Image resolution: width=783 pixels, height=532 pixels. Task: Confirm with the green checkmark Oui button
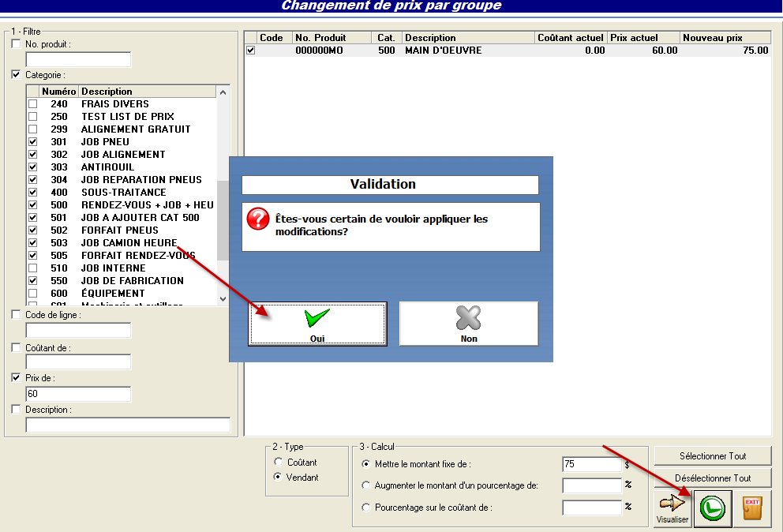pos(317,324)
